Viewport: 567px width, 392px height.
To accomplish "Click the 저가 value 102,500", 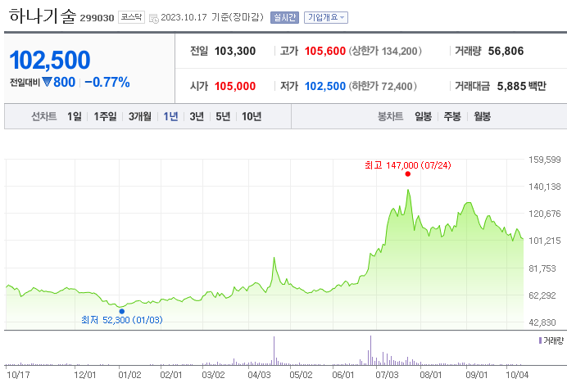I will [x=325, y=86].
